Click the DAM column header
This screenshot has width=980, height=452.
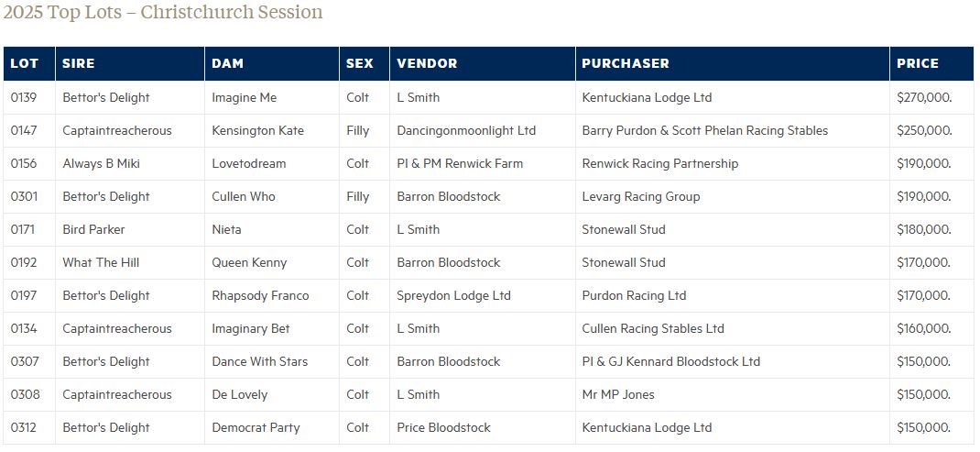click(228, 64)
